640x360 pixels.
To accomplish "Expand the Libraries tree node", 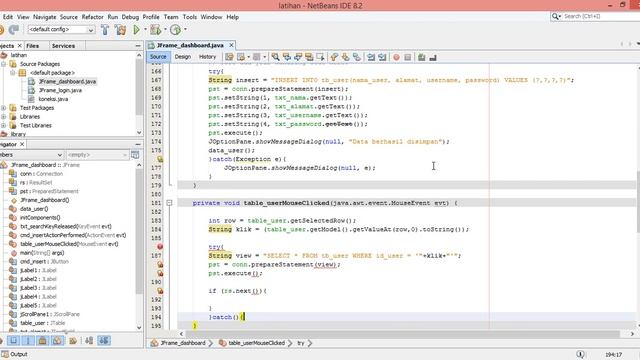I will 4,117.
